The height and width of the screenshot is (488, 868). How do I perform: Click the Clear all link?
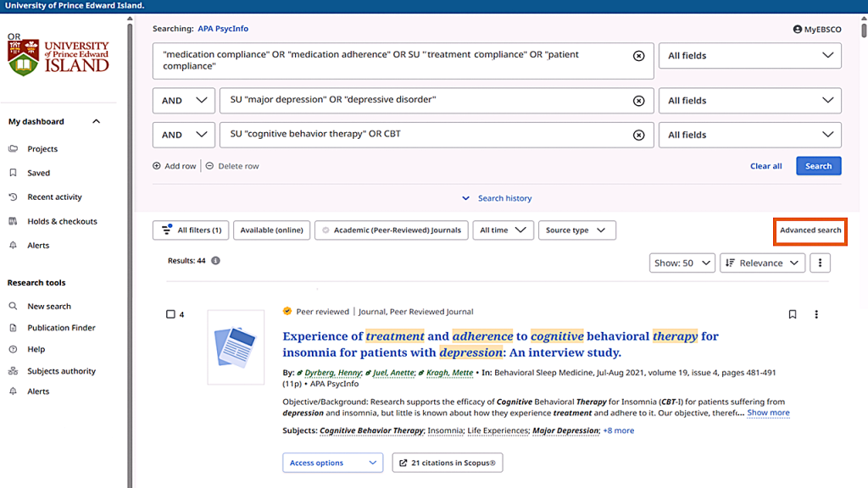click(x=765, y=166)
